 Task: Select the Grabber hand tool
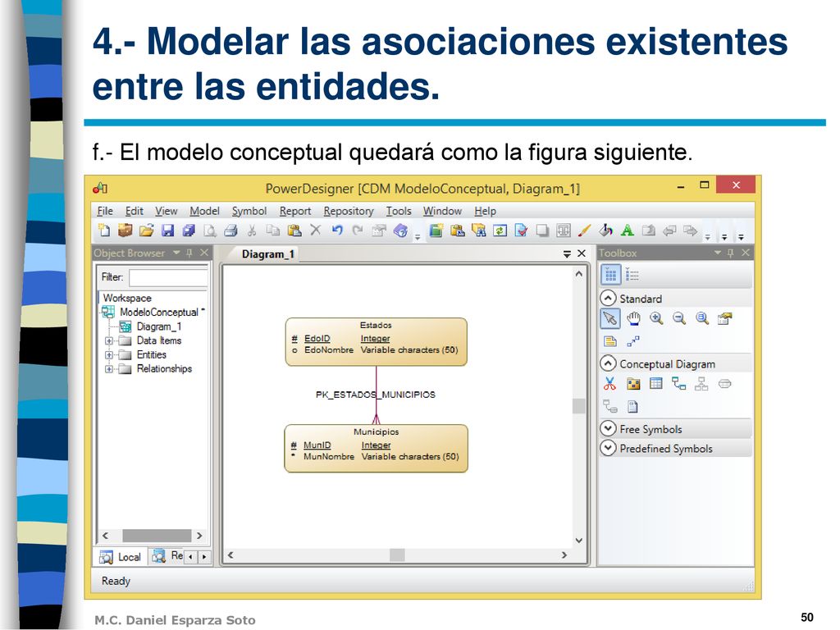tap(634, 319)
